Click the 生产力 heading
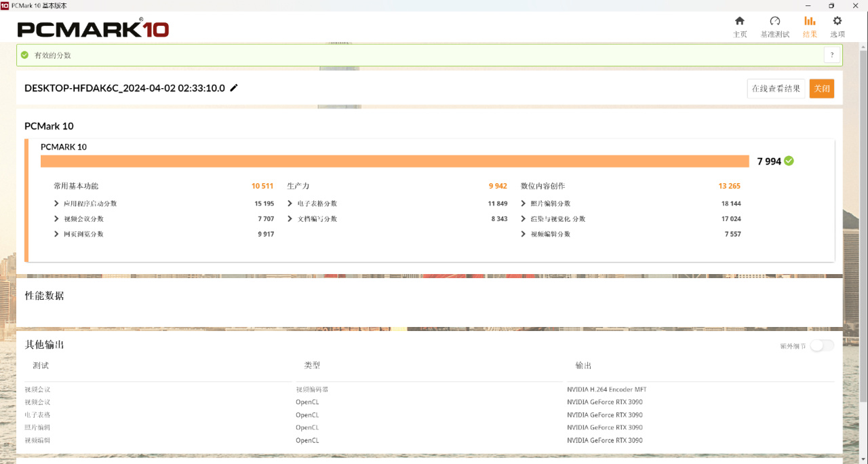The height and width of the screenshot is (464, 868). tap(298, 186)
